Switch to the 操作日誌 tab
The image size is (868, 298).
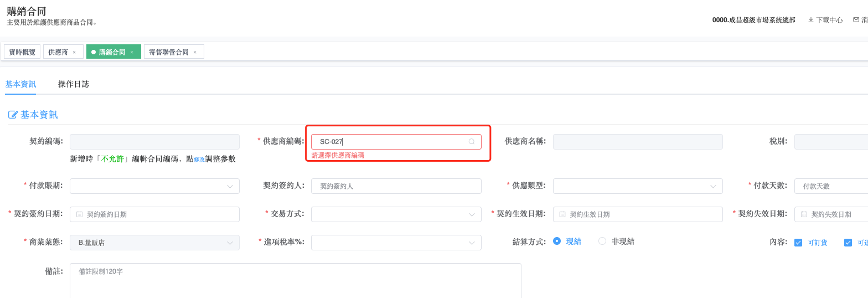click(74, 84)
